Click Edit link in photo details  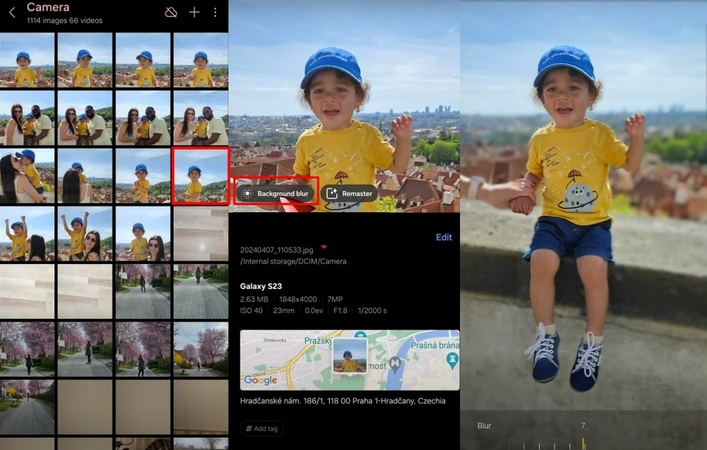(443, 237)
